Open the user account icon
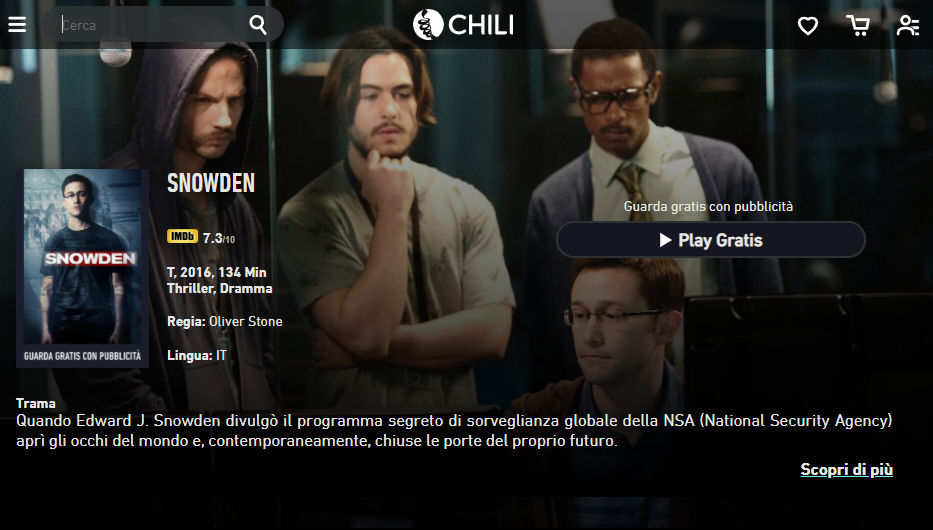 908,26
